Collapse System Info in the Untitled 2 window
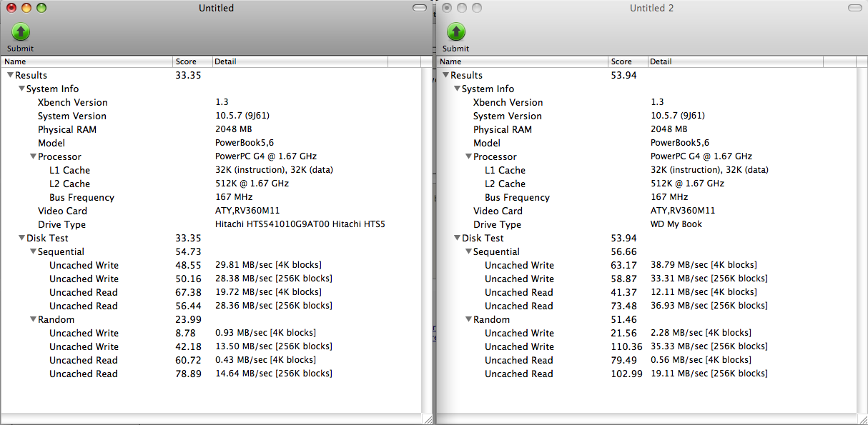The height and width of the screenshot is (425, 868). pyautogui.click(x=457, y=89)
